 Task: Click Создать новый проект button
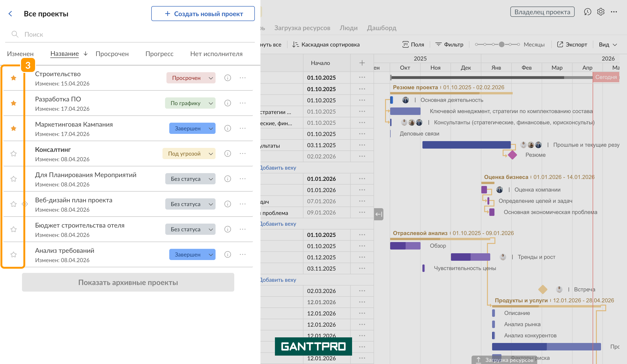coord(203,14)
